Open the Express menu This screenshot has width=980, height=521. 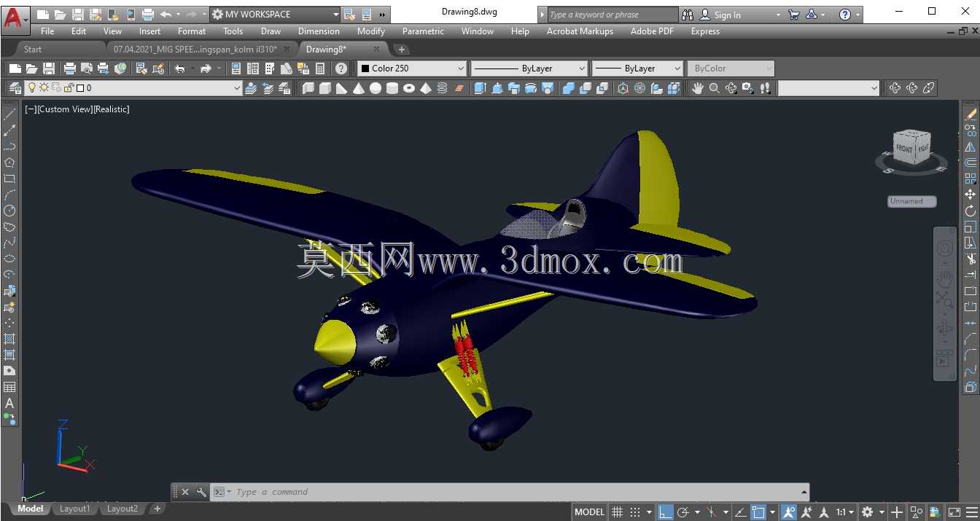705,31
